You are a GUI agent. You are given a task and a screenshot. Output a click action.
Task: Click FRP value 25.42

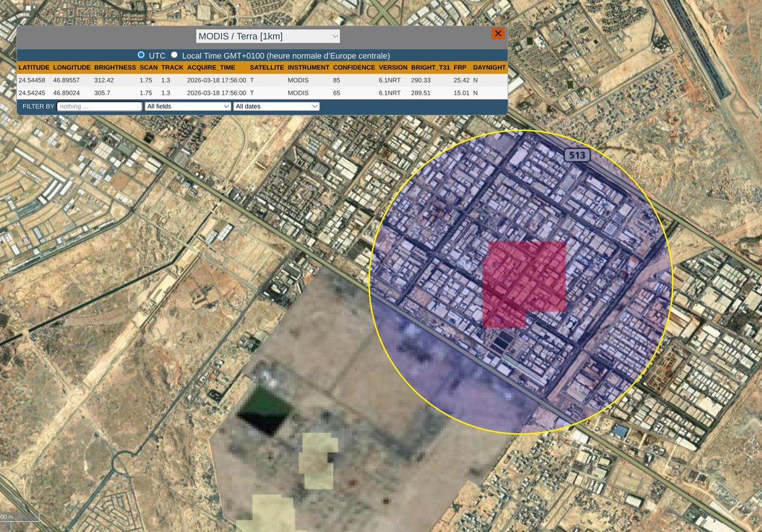[x=462, y=80]
